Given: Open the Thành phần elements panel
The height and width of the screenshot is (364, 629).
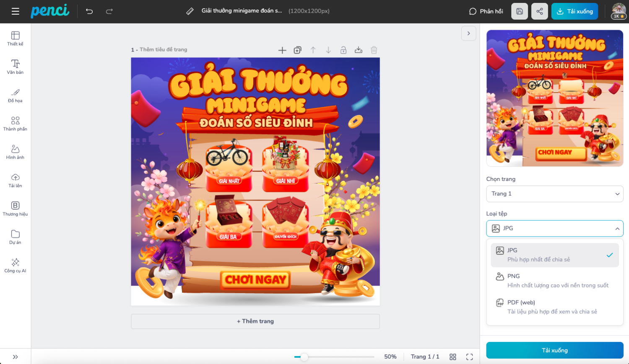Looking at the screenshot, I should [x=15, y=124].
